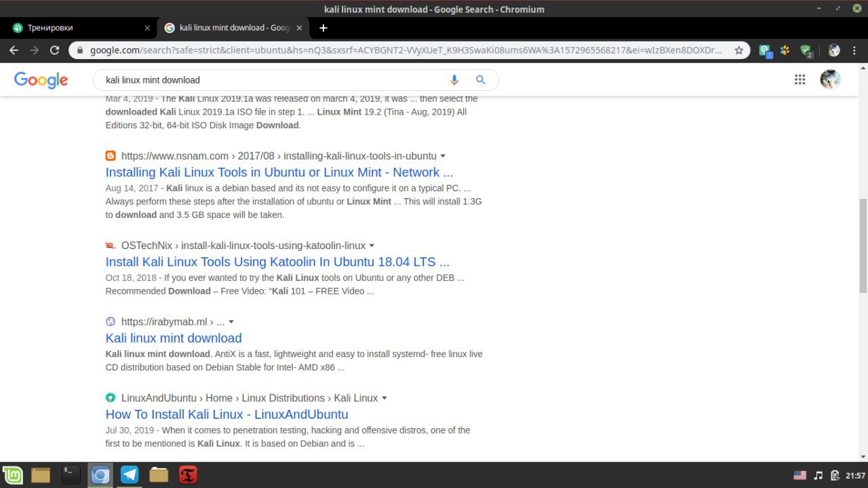Click the page vertical scrollbar thumb
This screenshot has height=488, width=868.
(x=863, y=246)
